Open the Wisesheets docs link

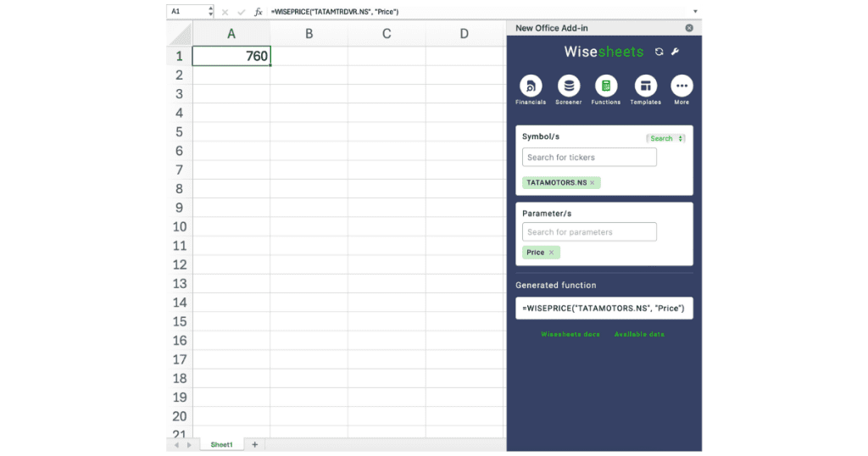point(570,334)
